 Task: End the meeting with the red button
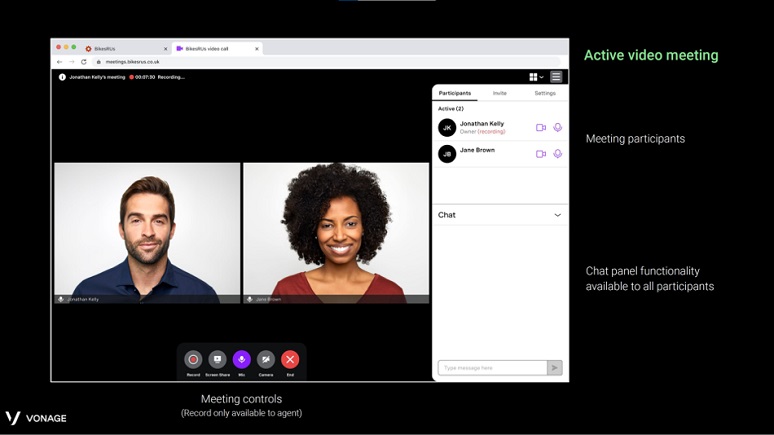(x=290, y=360)
